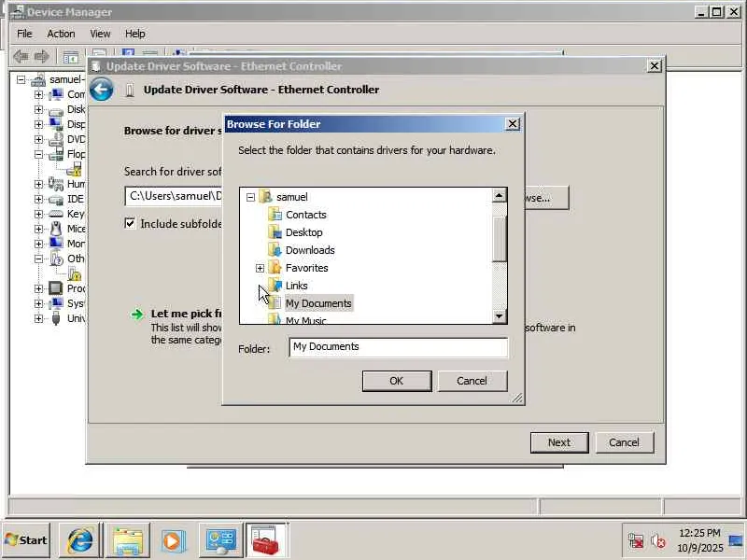Select the Contacts folder

pos(306,215)
